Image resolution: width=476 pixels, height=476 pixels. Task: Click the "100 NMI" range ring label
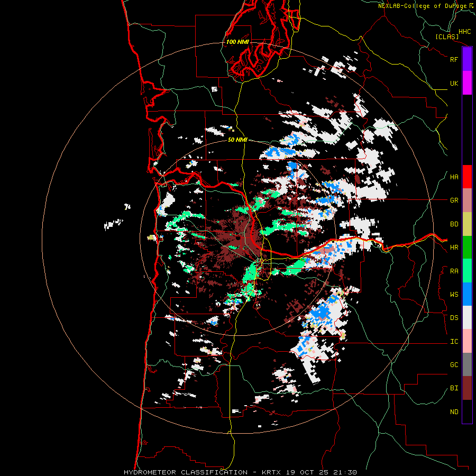[x=237, y=42]
